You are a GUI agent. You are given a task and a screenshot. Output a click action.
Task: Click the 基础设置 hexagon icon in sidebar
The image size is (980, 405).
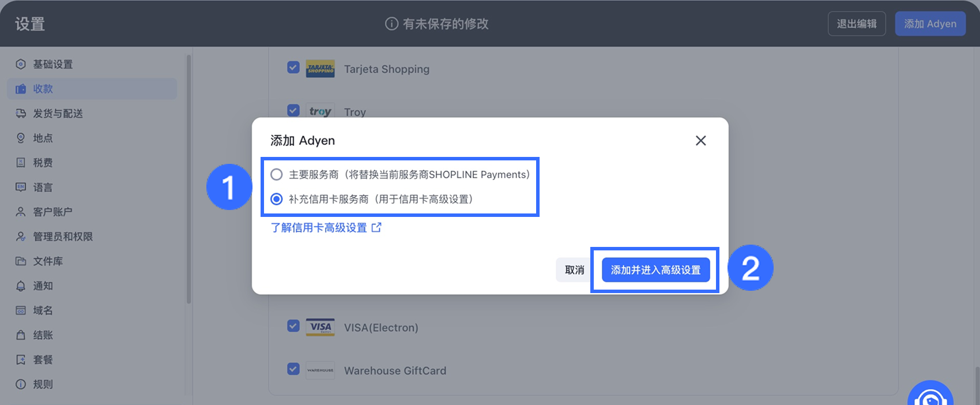(21, 64)
